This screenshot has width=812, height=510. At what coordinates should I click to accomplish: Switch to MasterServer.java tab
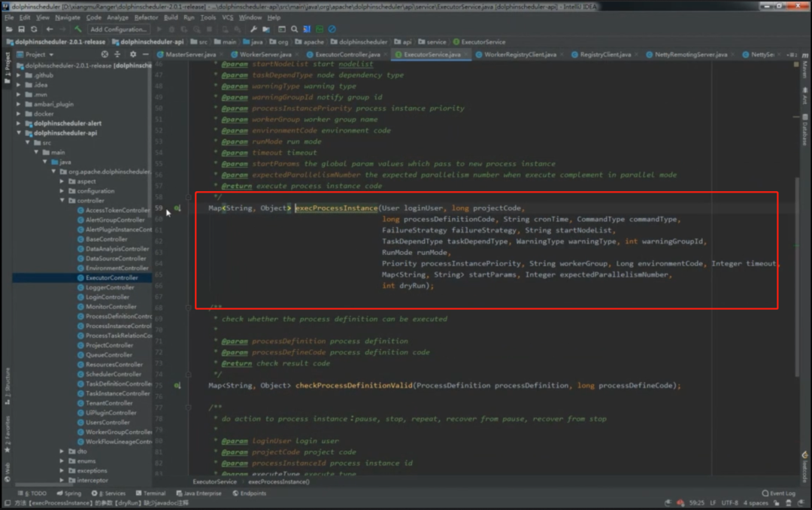coord(190,54)
